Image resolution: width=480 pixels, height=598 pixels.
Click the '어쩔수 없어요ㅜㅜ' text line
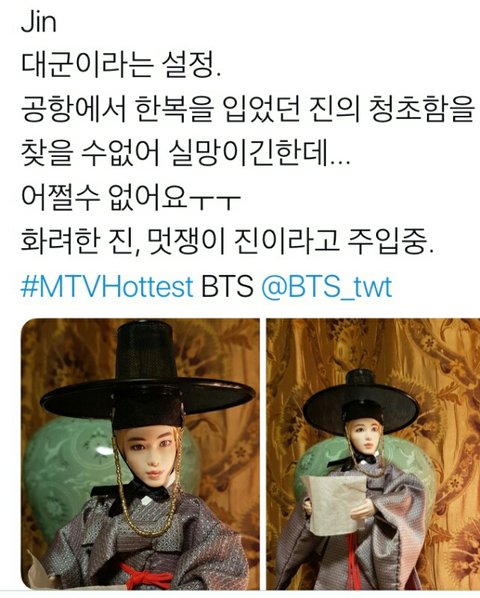(131, 199)
